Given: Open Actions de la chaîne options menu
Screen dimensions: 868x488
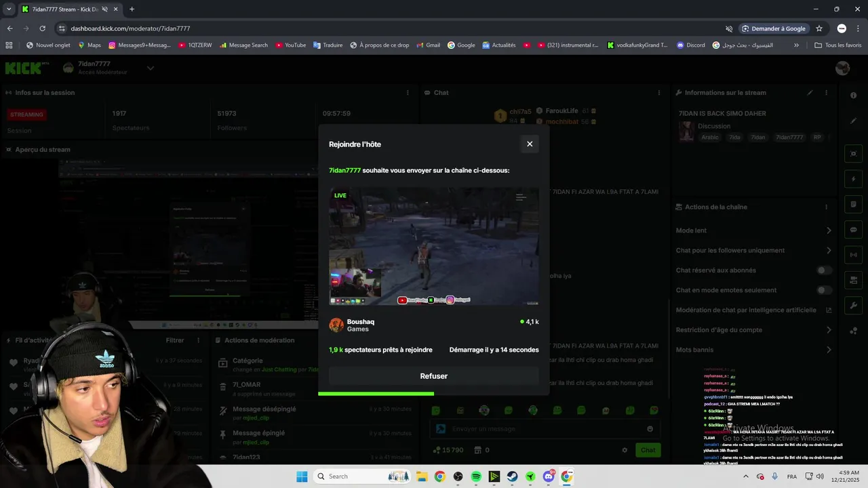Looking at the screenshot, I should pos(826,207).
